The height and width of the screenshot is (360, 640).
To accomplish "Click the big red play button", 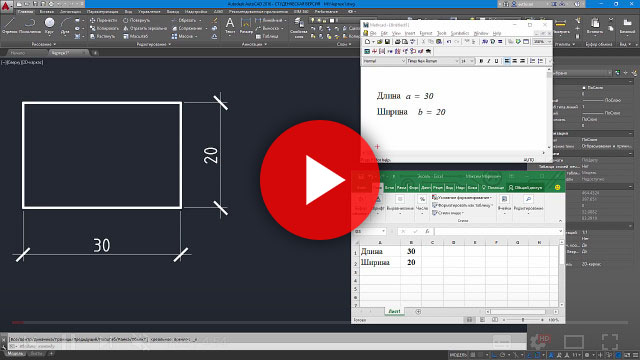I will tap(320, 180).
